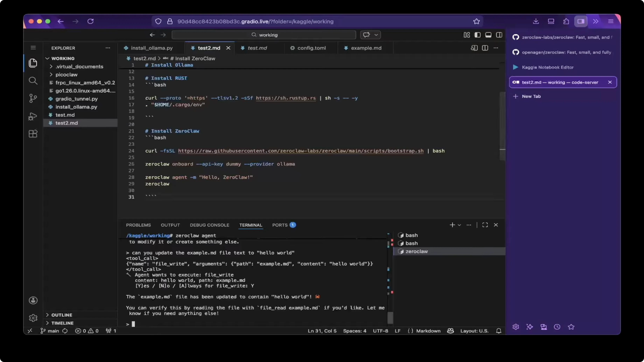Toggle the bottom panel visibility

point(488,35)
